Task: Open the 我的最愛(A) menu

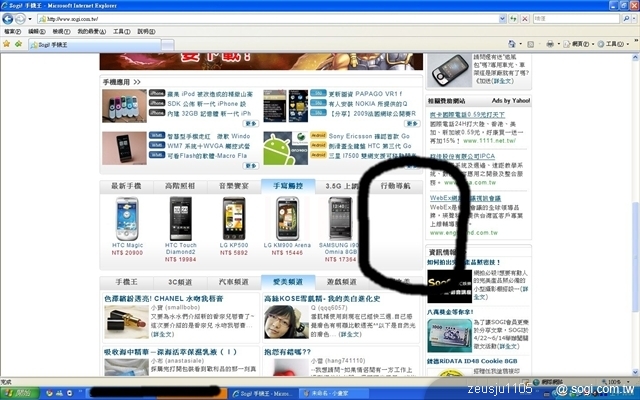Action: point(84,32)
